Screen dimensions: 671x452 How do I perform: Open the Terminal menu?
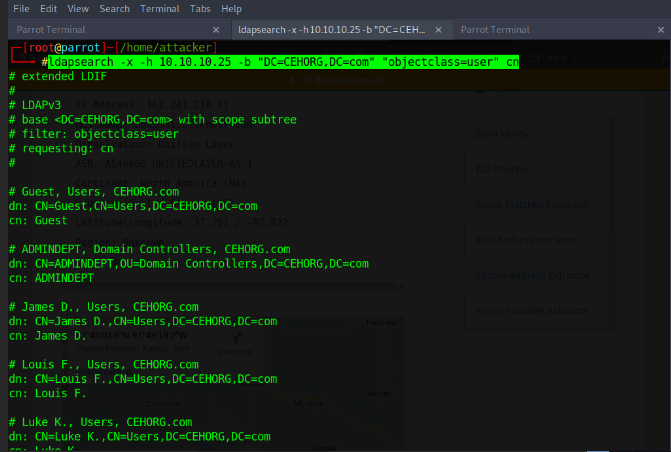click(x=159, y=8)
